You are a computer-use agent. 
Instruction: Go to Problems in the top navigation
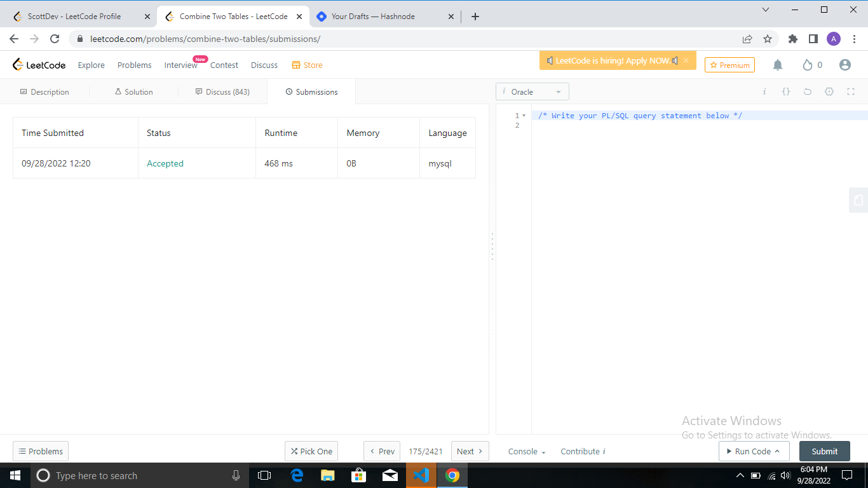(x=135, y=65)
